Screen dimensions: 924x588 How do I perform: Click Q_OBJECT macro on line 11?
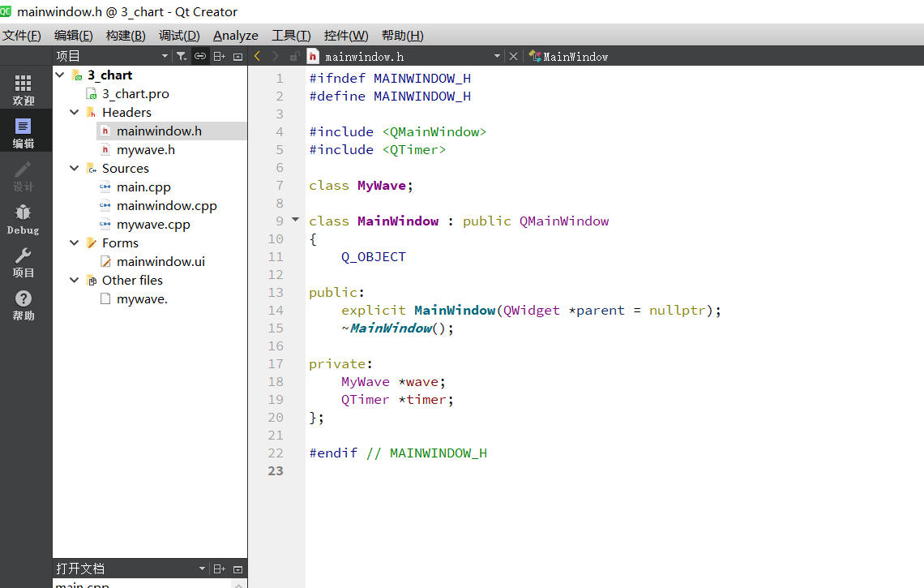(373, 256)
